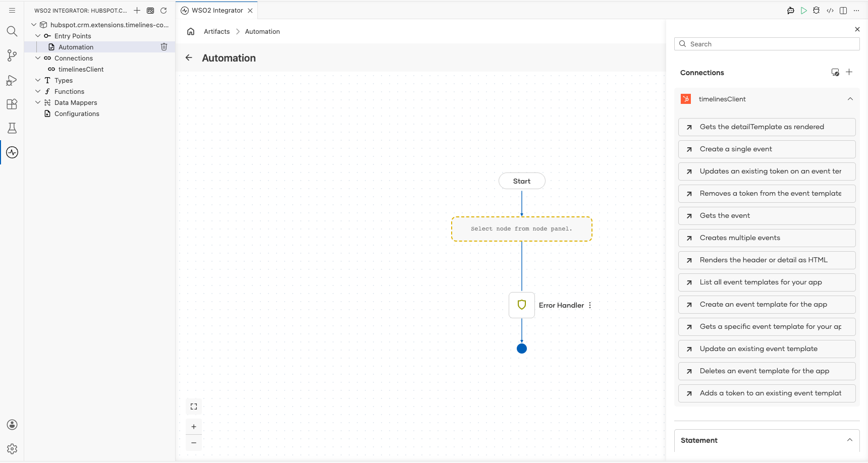Click Artifacts in the breadcrumb
Viewport: 868px width, 463px height.
(x=217, y=31)
